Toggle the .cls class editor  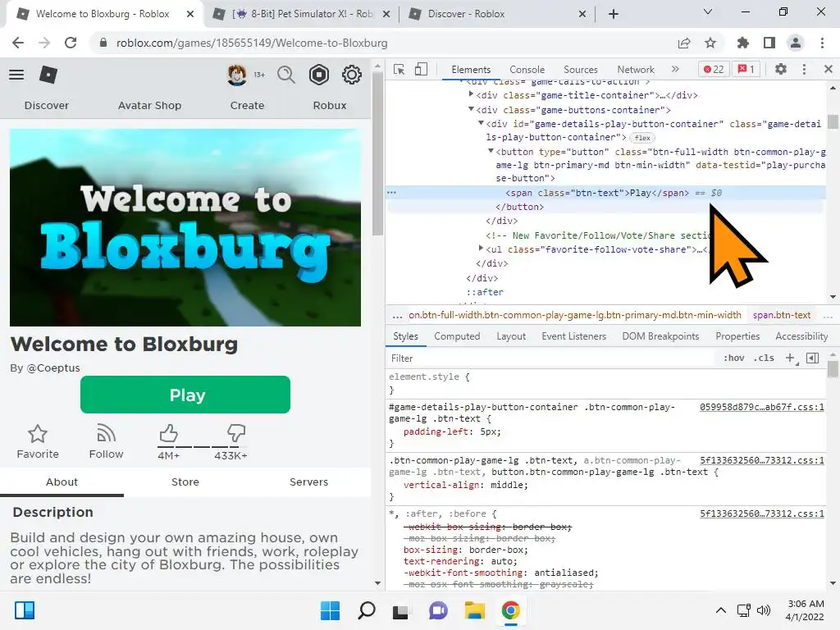pyautogui.click(x=764, y=358)
